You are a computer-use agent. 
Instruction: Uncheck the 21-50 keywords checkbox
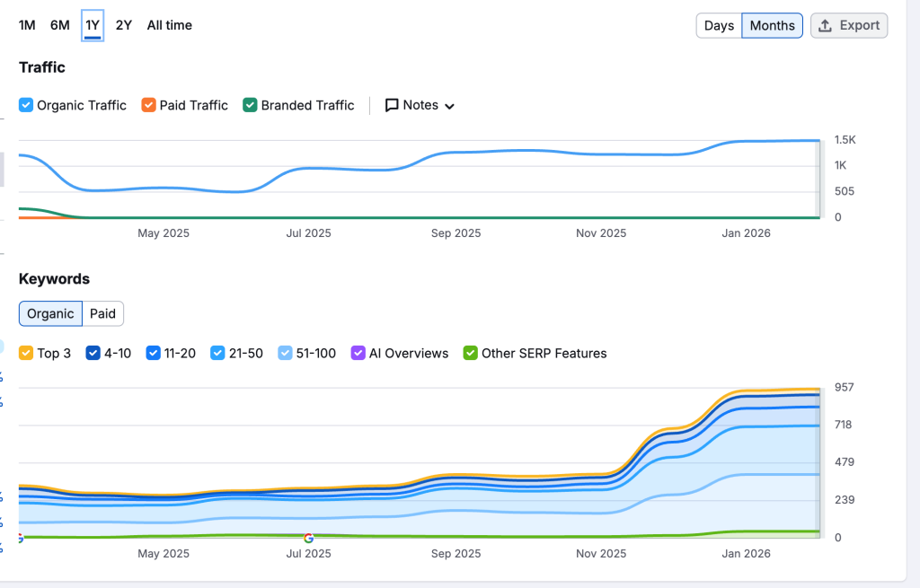(x=217, y=353)
